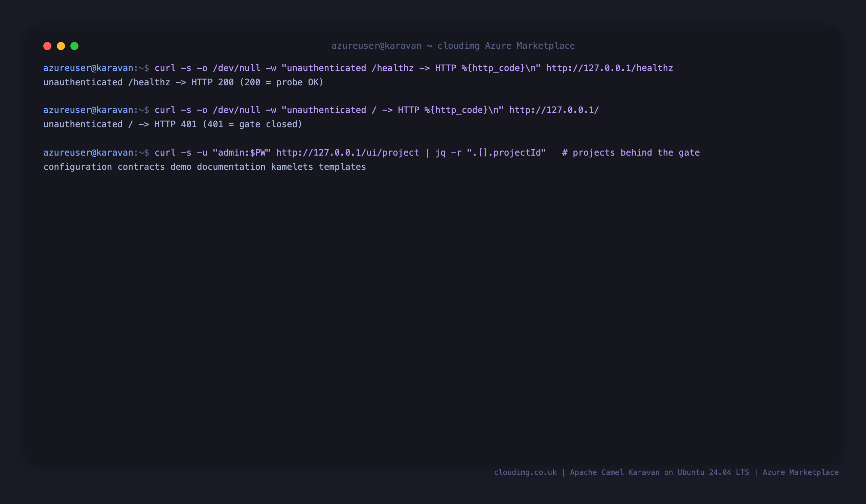Click the jq -r ".[].projectId" filter text

[x=491, y=153]
